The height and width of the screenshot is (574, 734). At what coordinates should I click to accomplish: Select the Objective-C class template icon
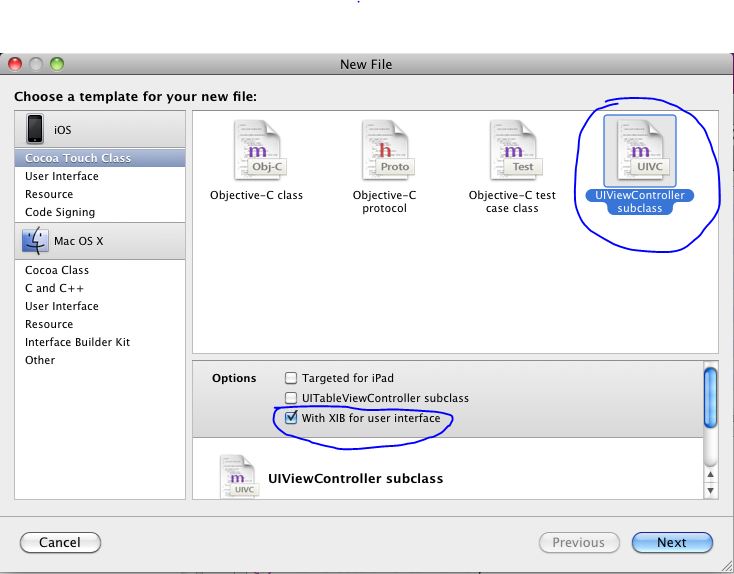click(257, 151)
